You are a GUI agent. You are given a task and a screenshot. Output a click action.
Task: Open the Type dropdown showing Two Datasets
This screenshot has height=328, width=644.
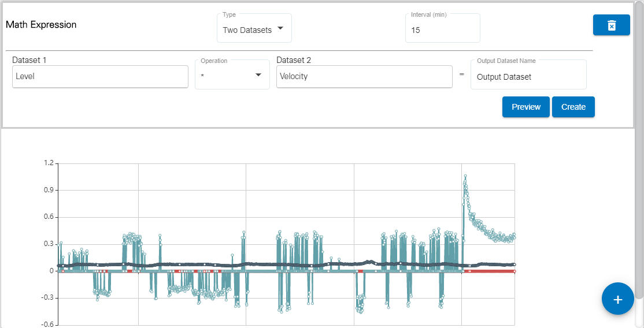(254, 29)
